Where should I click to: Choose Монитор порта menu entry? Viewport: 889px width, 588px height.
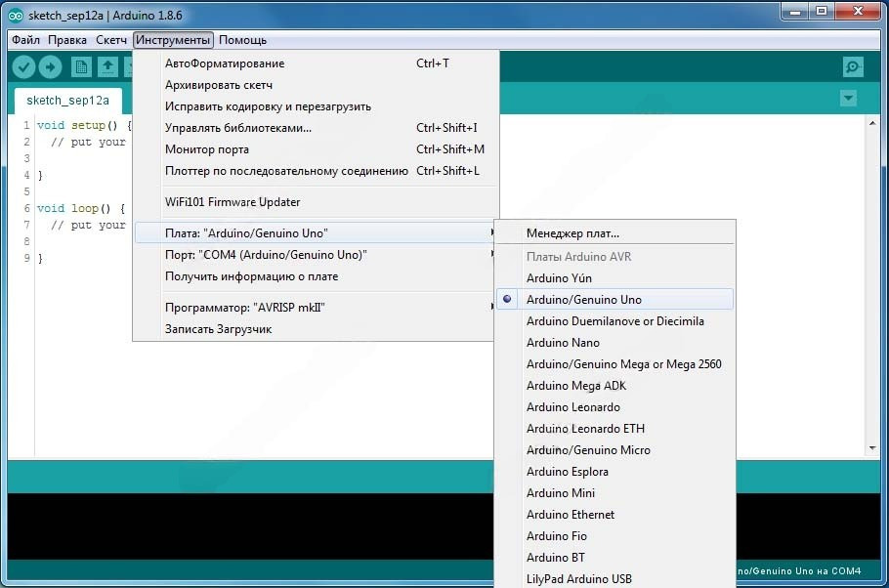[207, 149]
